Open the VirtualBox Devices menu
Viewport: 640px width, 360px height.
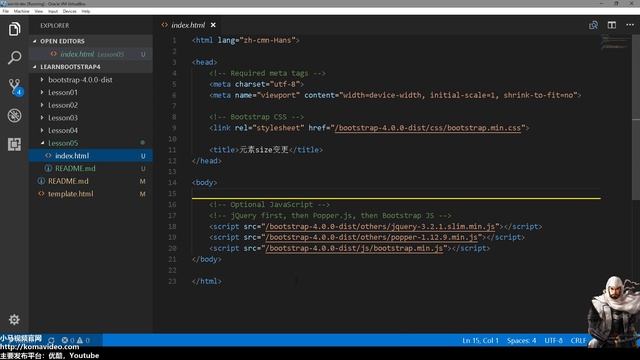pos(69,11)
